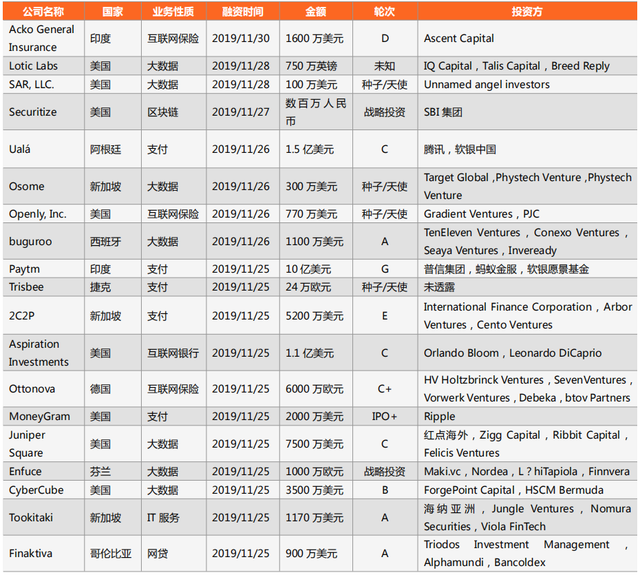Screen dimensions: 640x575
Task: Click the 2019/11/30 date cell
Action: point(241,38)
